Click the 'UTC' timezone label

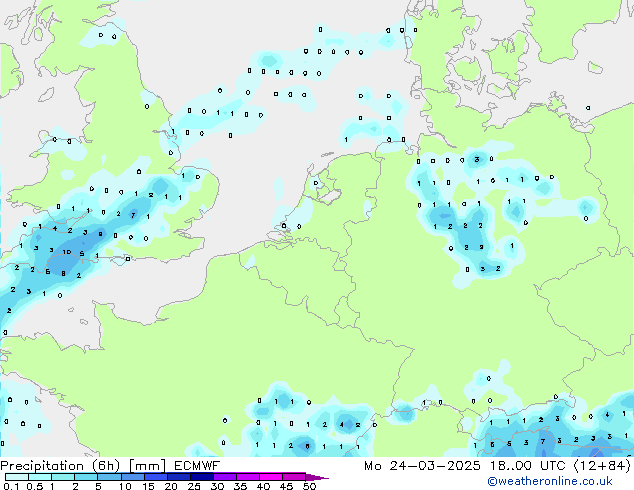coord(552,466)
